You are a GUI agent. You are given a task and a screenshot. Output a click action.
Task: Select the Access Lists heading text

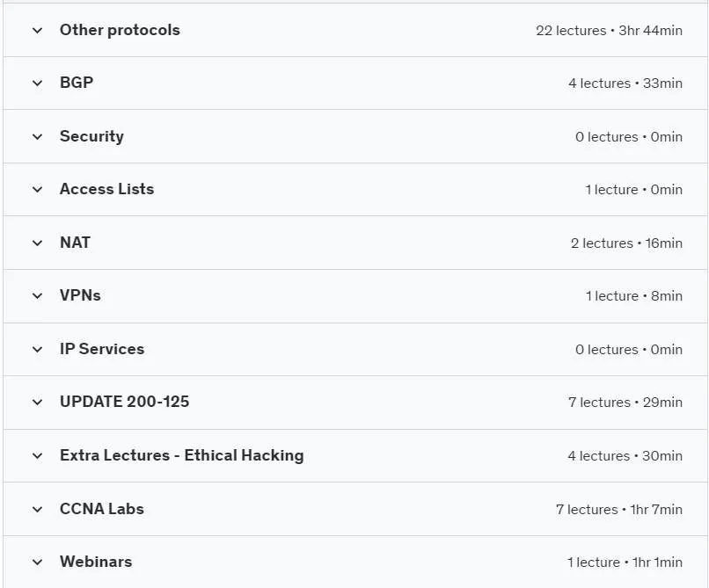click(x=106, y=189)
